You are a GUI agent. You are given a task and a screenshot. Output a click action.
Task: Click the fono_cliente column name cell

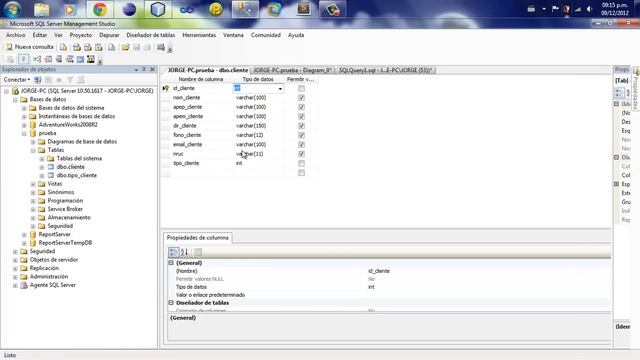(202, 135)
